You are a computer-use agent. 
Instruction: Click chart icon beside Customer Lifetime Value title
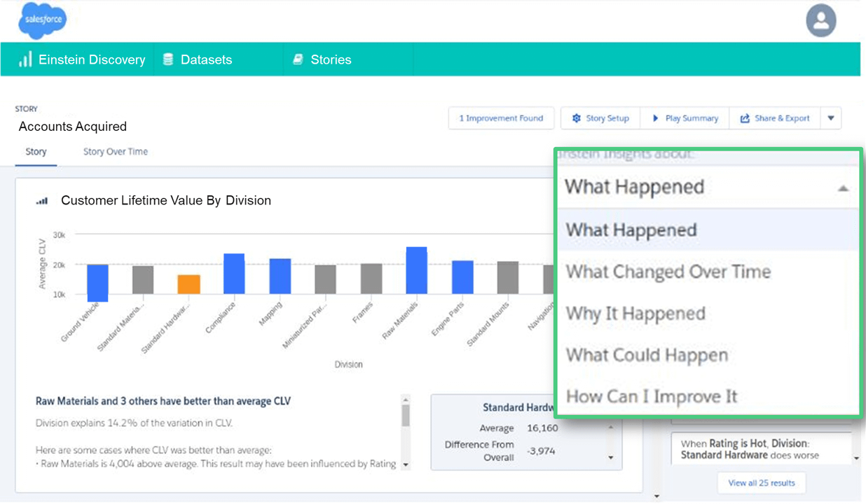point(42,201)
